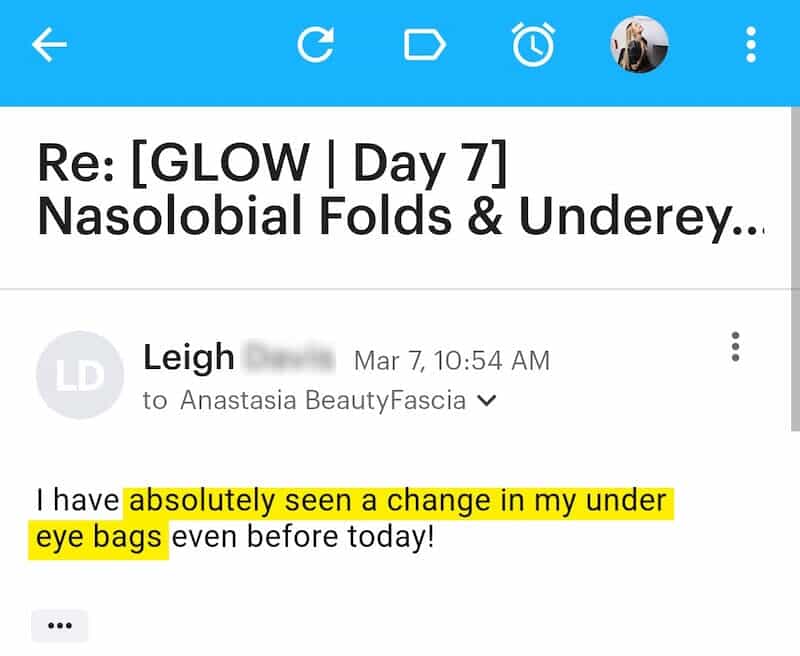Click the truncated subject text "Nasolobial Folds & Underey..."
The width and height of the screenshot is (800, 656).
click(x=400, y=217)
